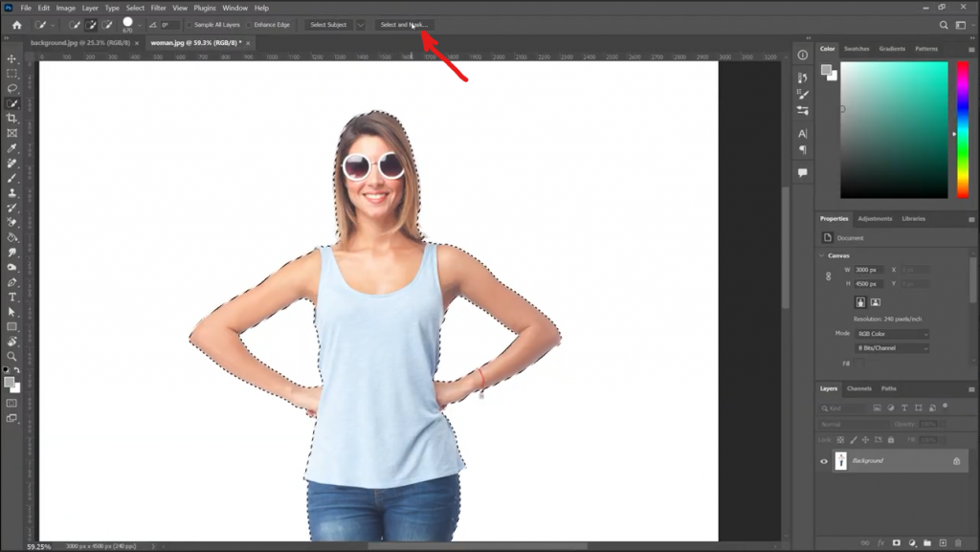
Task: Toggle Quick Mask mode
Action: tap(11, 404)
